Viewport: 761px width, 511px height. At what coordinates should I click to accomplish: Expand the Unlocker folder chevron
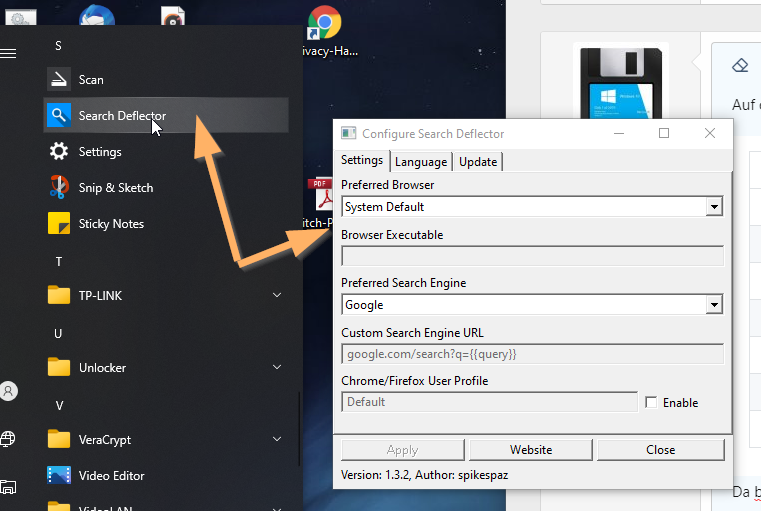277,367
